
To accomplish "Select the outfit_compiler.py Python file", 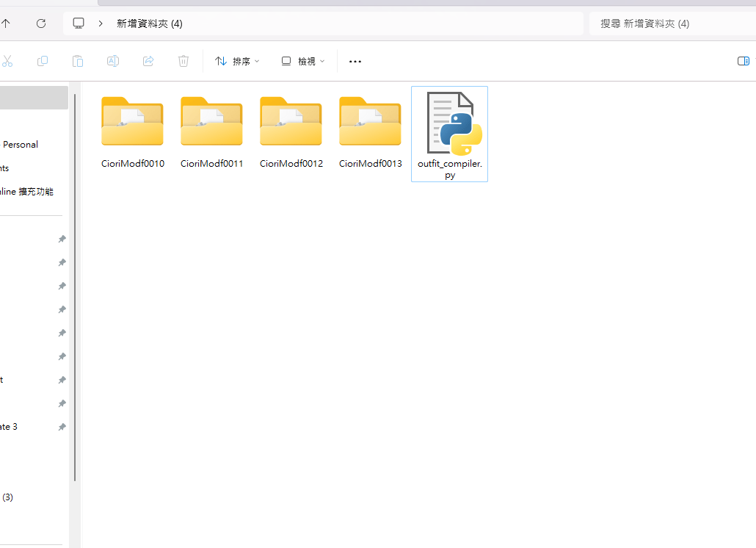I will (x=449, y=134).
